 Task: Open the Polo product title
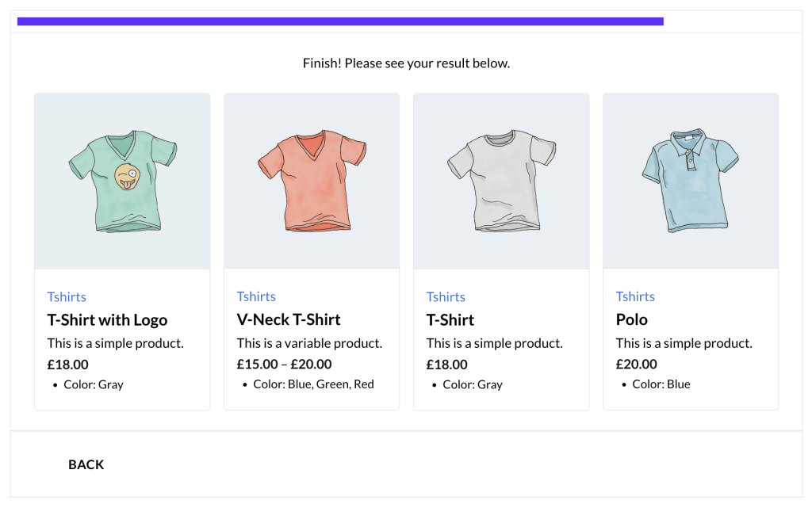[632, 319]
